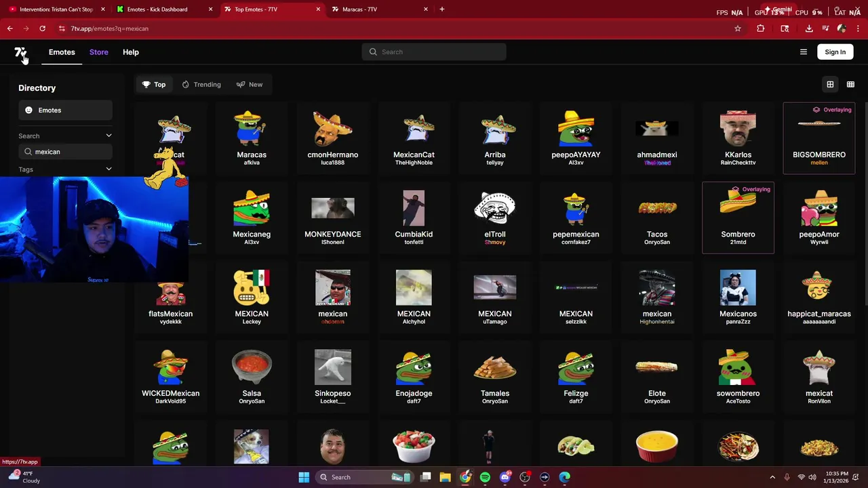Open Discord from the taskbar

(x=505, y=477)
